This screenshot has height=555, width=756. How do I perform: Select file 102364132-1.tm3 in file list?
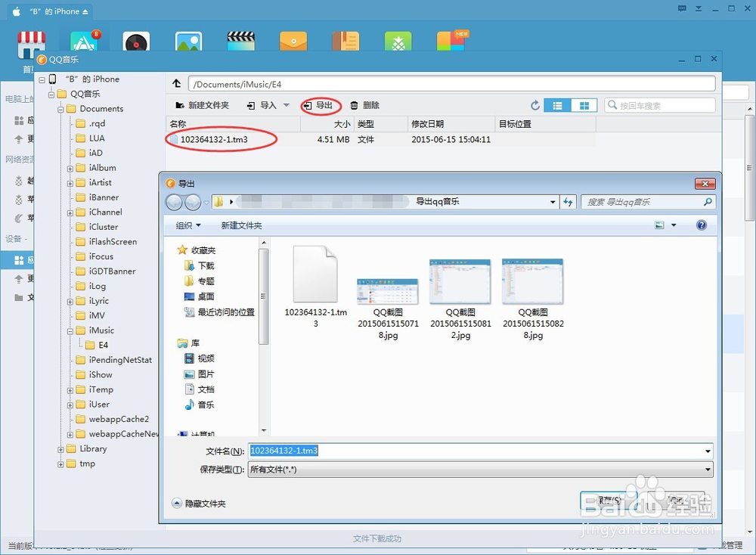[214, 139]
